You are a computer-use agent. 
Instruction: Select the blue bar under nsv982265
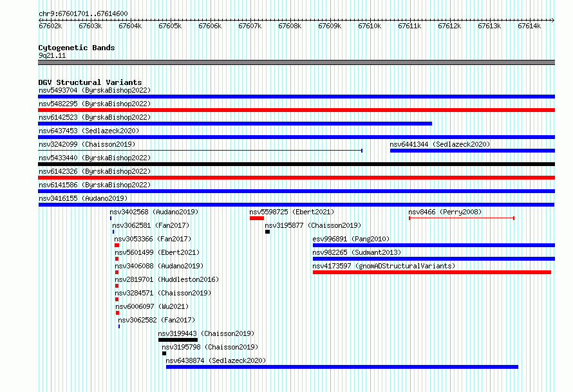pos(434,259)
